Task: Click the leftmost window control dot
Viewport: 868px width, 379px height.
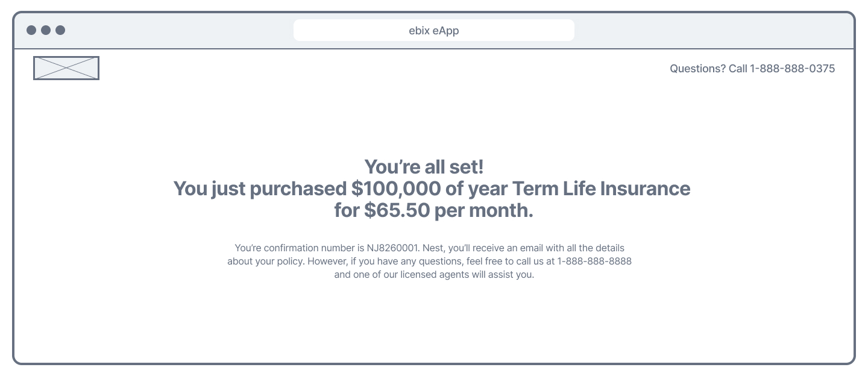Action: pyautogui.click(x=31, y=30)
